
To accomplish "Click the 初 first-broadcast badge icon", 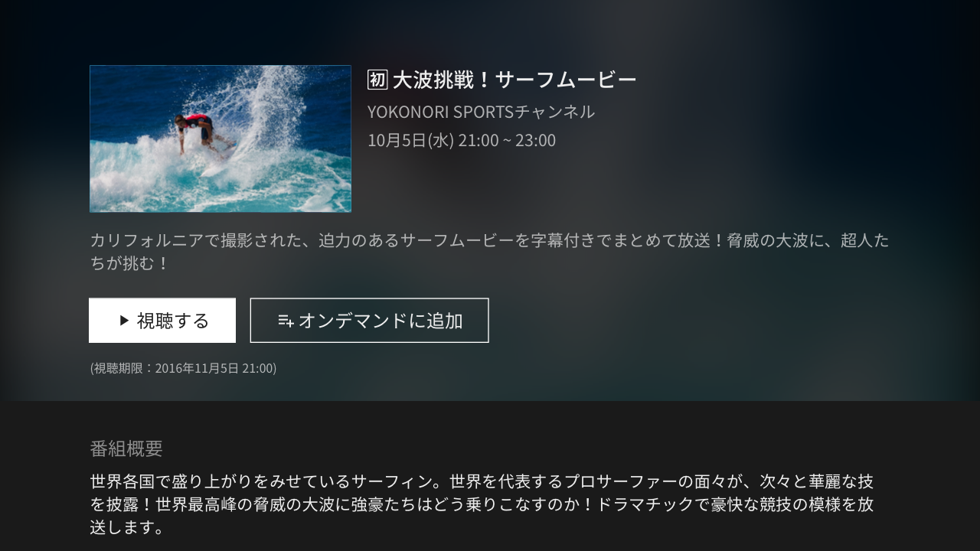I will click(x=377, y=80).
